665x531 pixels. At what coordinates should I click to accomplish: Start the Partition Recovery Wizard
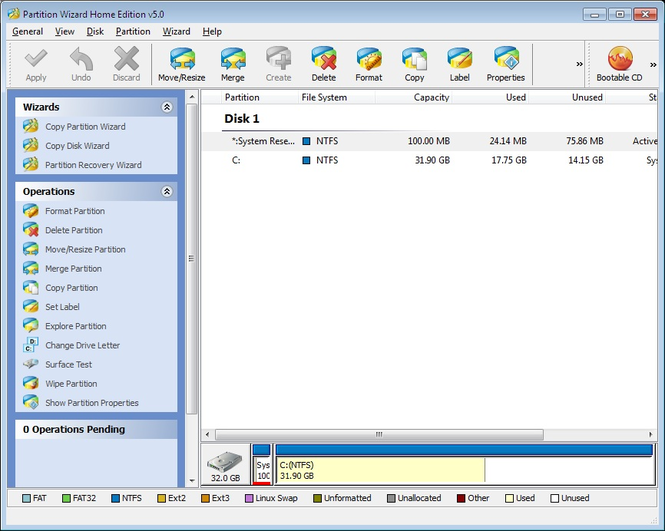click(93, 165)
